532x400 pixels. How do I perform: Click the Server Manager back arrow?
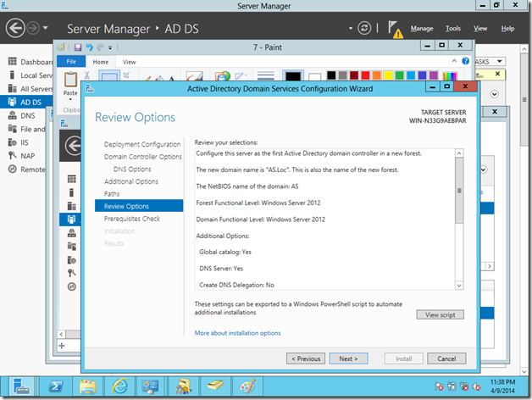(15, 28)
